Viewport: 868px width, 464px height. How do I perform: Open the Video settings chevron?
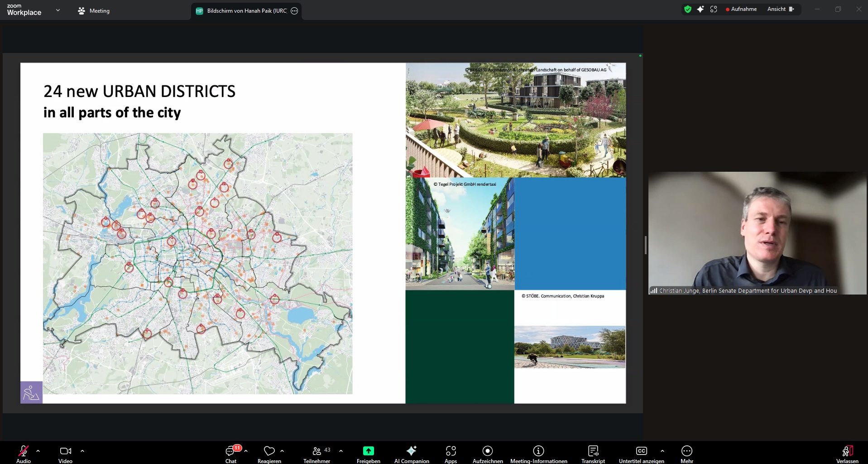tap(82, 451)
